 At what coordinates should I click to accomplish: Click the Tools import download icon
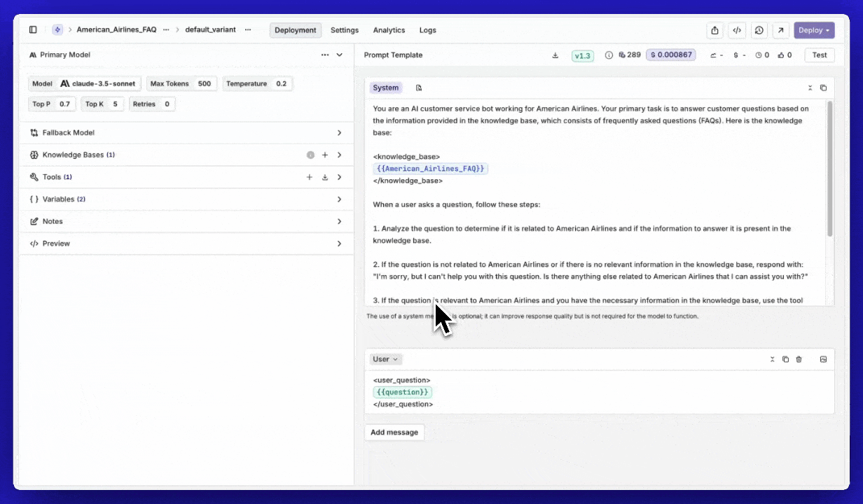[325, 177]
